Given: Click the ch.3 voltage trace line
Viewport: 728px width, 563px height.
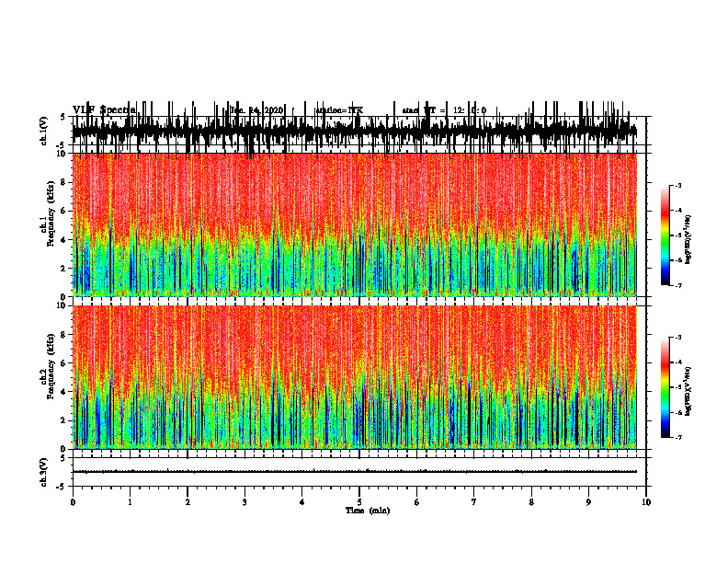Looking at the screenshot, I should click(x=354, y=472).
